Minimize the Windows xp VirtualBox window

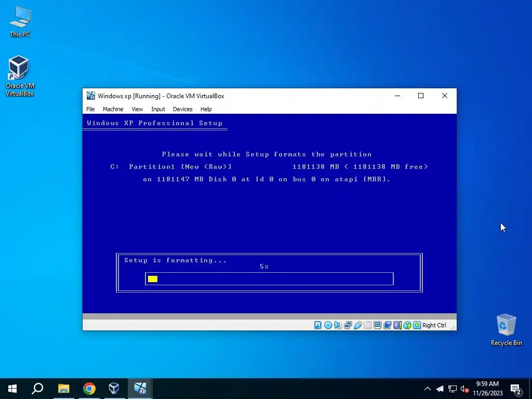coord(397,96)
